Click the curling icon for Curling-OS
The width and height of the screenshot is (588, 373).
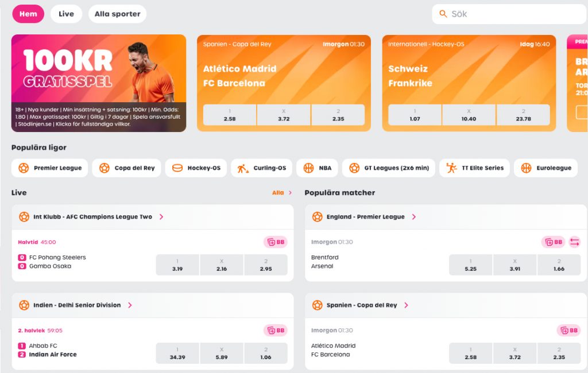(x=243, y=168)
